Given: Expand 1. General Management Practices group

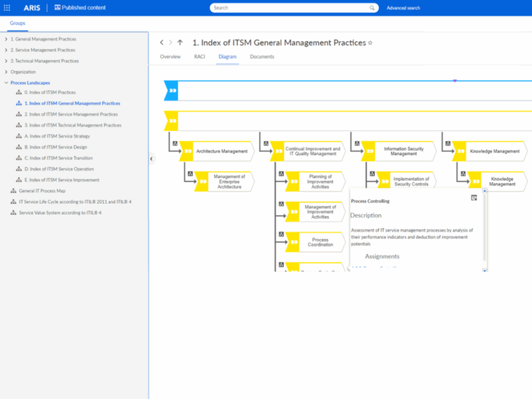Looking at the screenshot, I should 6,39.
